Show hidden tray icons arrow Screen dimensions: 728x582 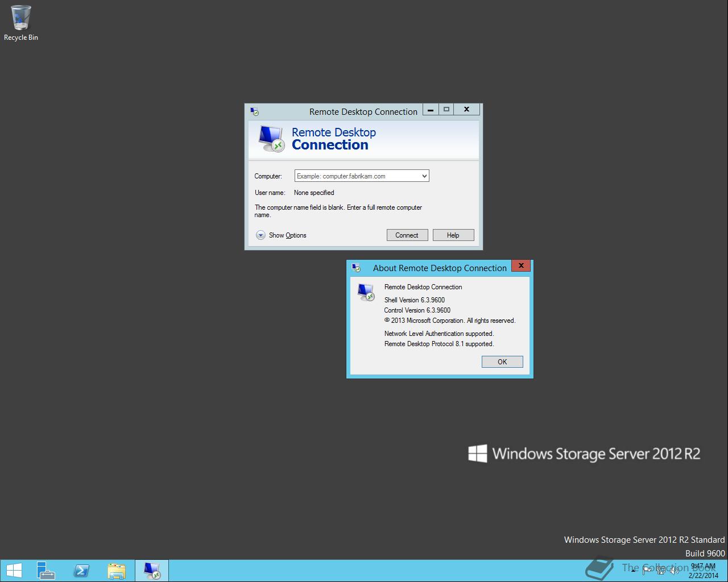[633, 571]
